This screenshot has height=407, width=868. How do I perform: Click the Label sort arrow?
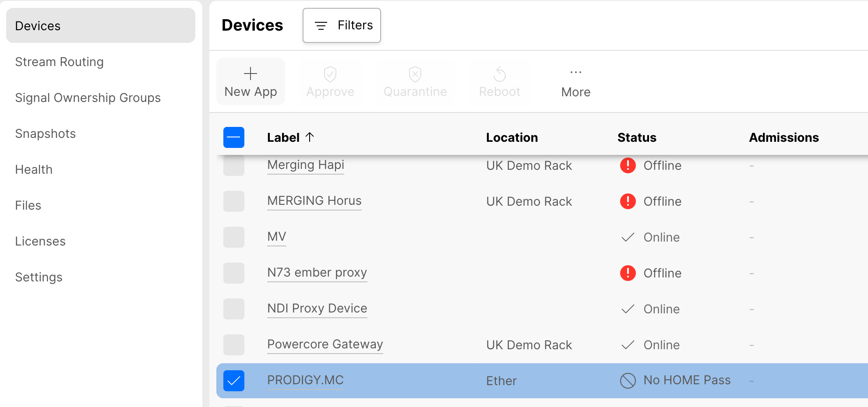coord(310,137)
